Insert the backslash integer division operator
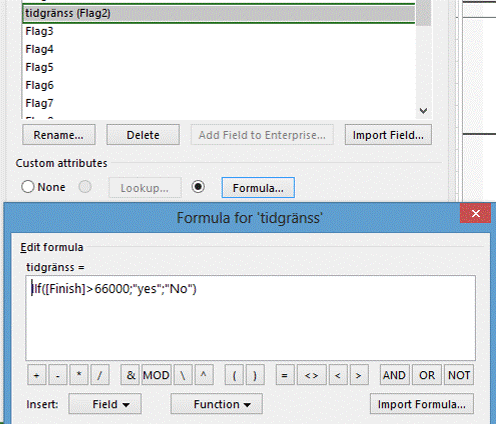 (183, 375)
